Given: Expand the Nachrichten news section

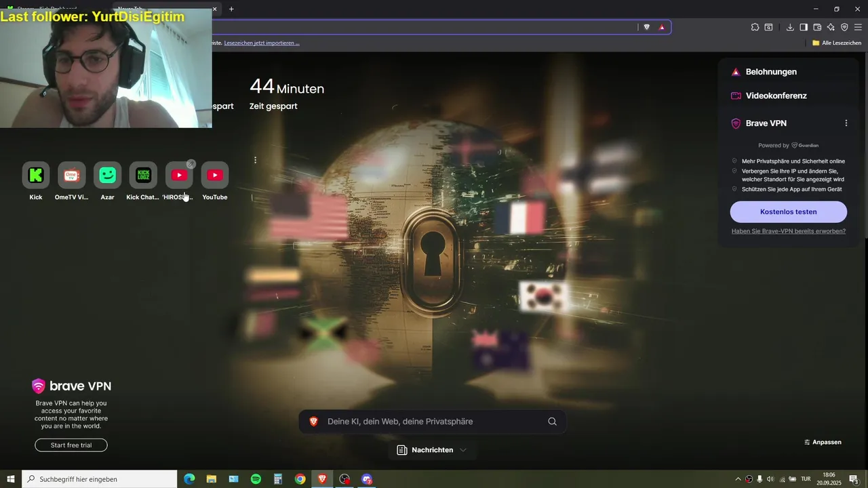Looking at the screenshot, I should click(x=432, y=450).
